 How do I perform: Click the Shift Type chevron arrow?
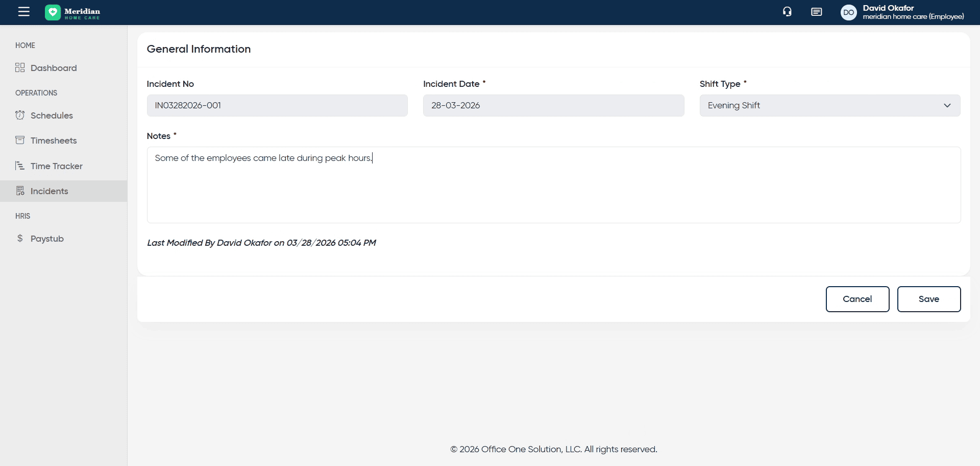pyautogui.click(x=947, y=106)
